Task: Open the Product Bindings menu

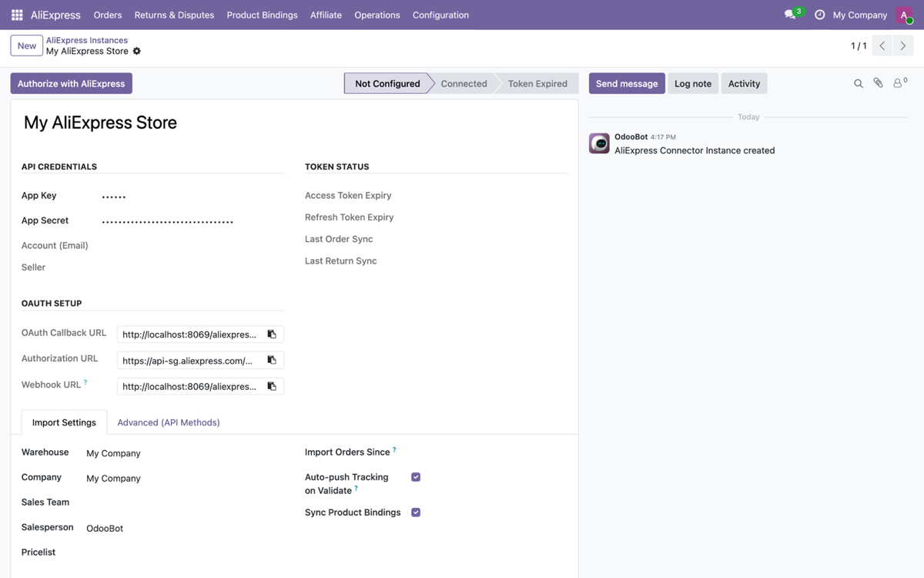Action: [x=262, y=15]
